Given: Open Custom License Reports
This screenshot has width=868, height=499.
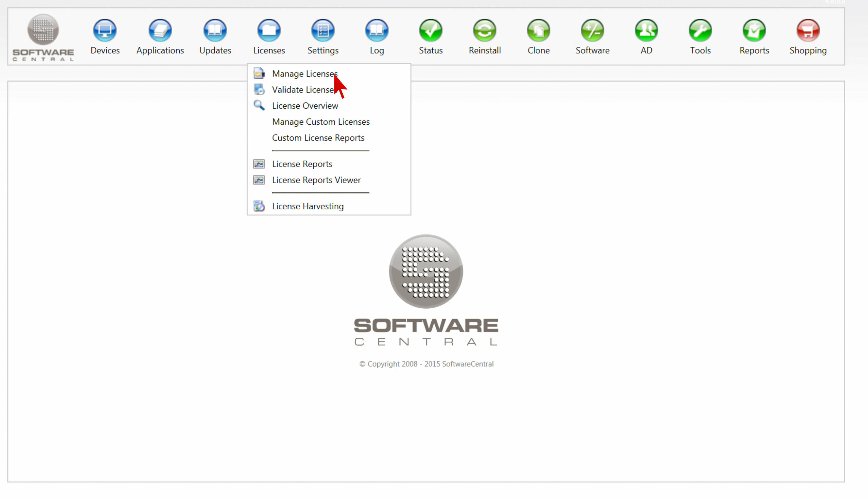Looking at the screenshot, I should point(318,138).
